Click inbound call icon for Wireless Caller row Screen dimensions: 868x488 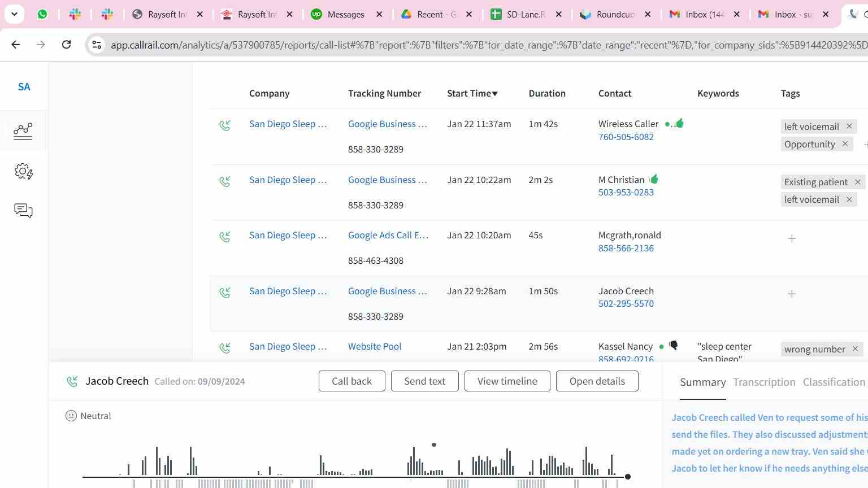(225, 125)
